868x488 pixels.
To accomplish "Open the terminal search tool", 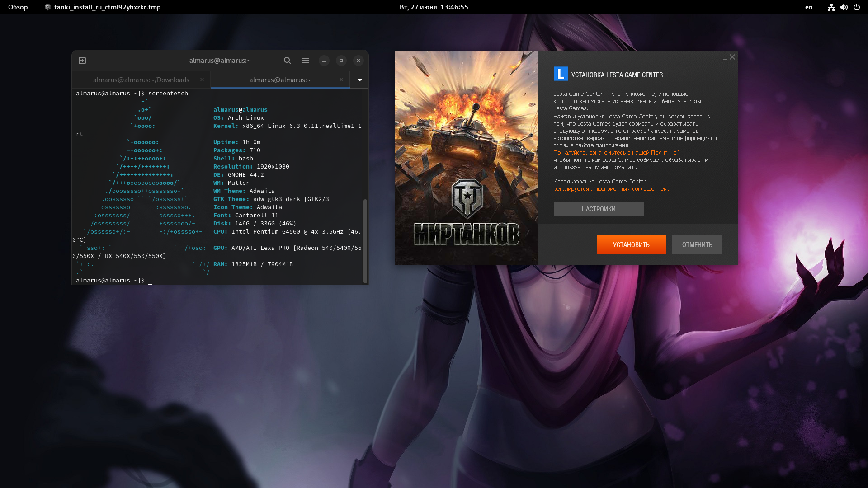I will point(288,61).
